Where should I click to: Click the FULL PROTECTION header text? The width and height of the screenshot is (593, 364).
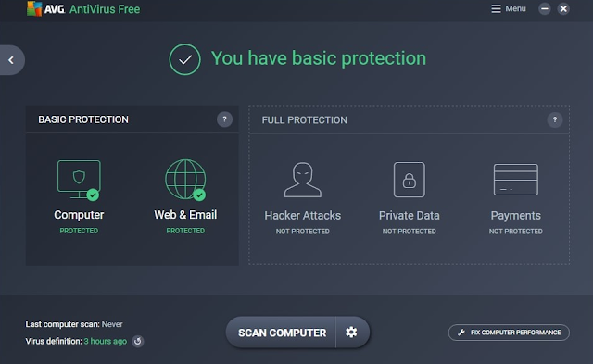(305, 120)
